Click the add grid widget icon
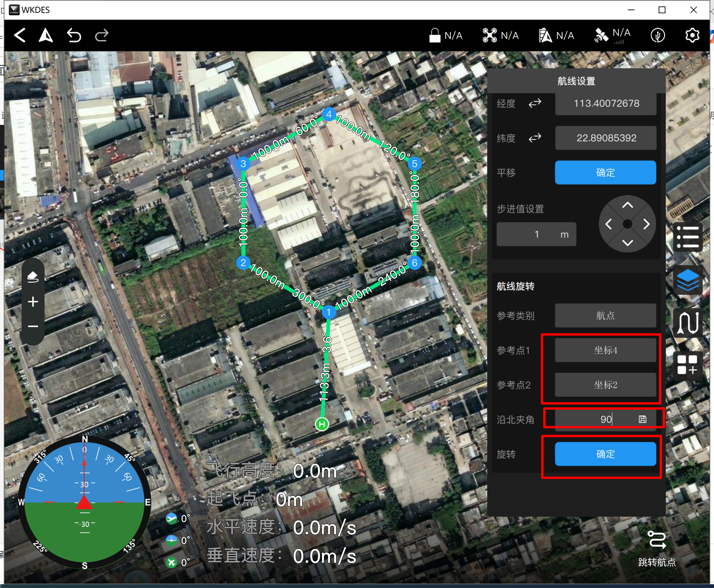This screenshot has height=588, width=714. click(x=688, y=365)
